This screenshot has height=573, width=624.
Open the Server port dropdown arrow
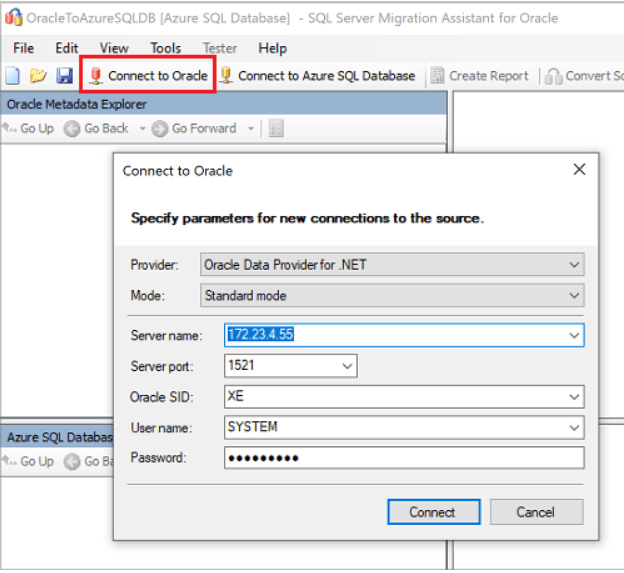coord(346,366)
